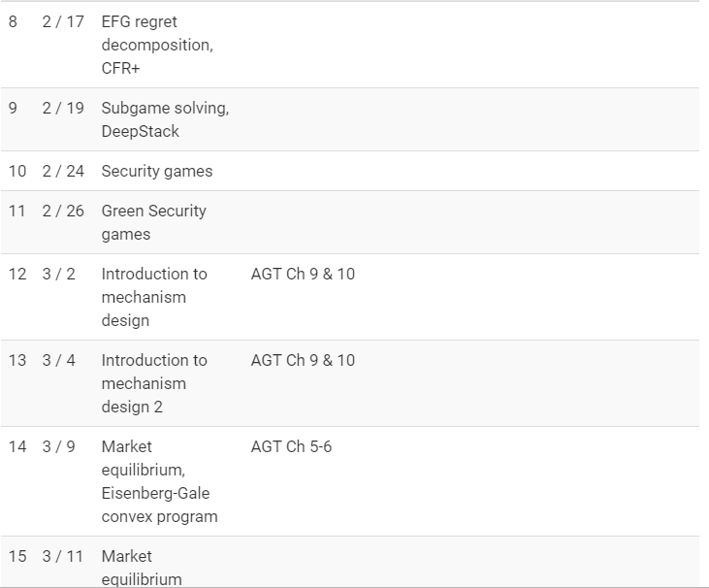Click the 'Security games' lecture title
The height and width of the screenshot is (588, 709).
pos(157,171)
